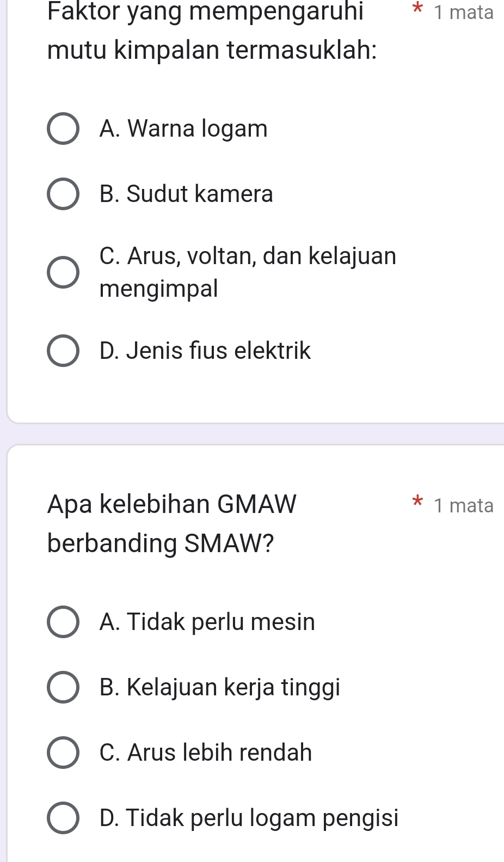The height and width of the screenshot is (862, 504).
Task: Click the 'A. Tidak perlu mesin' label text
Action: (207, 621)
